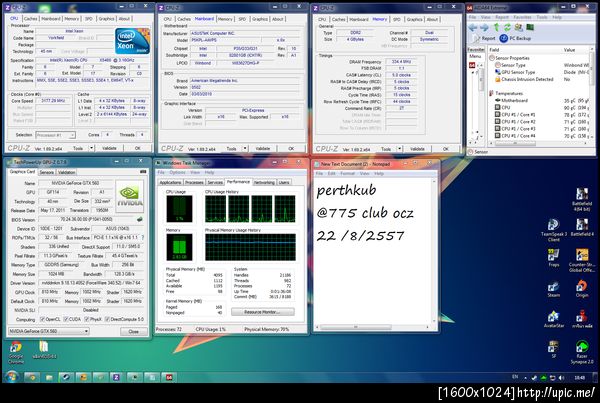Open Steam desktop shortcut

point(553,289)
